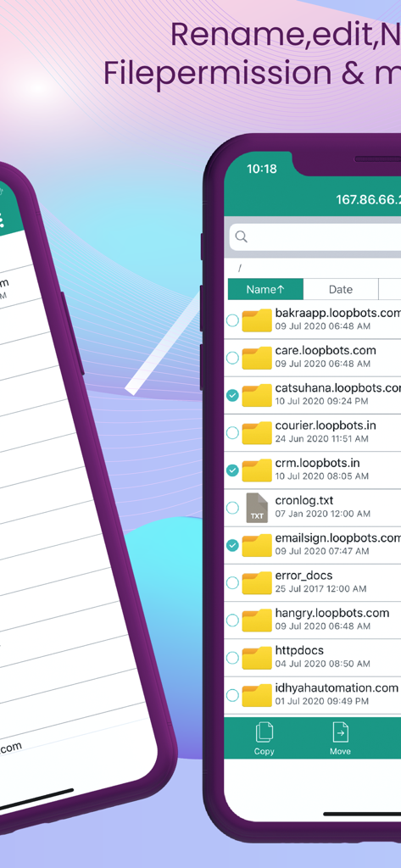401x868 pixels.
Task: Open the bakraapp.loopbots.com folder icon
Action: click(257, 320)
